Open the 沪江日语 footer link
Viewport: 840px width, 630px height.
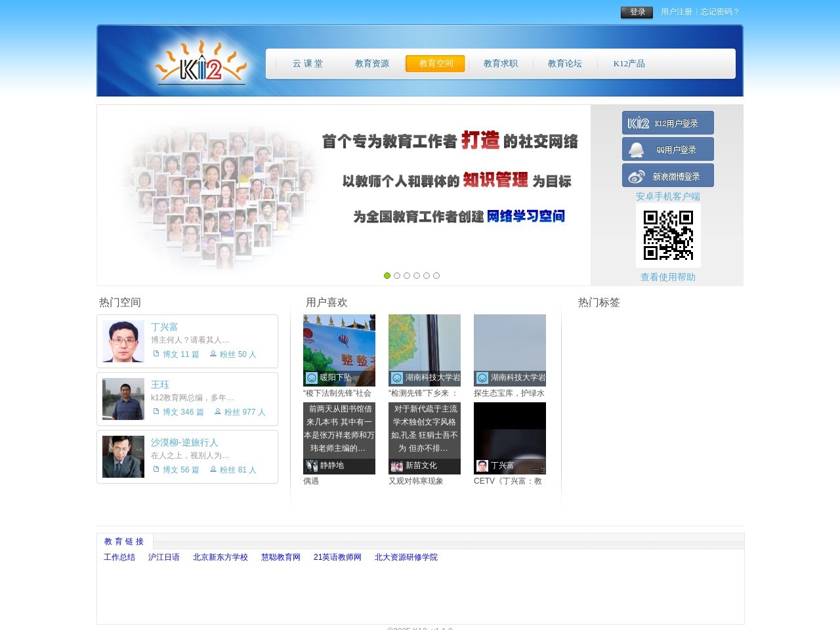click(163, 557)
